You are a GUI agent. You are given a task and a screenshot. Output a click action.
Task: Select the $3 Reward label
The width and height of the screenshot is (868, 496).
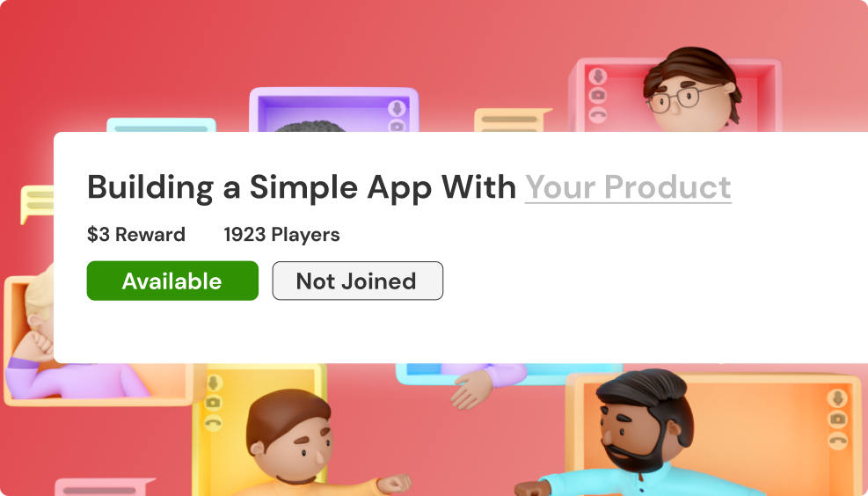(136, 234)
